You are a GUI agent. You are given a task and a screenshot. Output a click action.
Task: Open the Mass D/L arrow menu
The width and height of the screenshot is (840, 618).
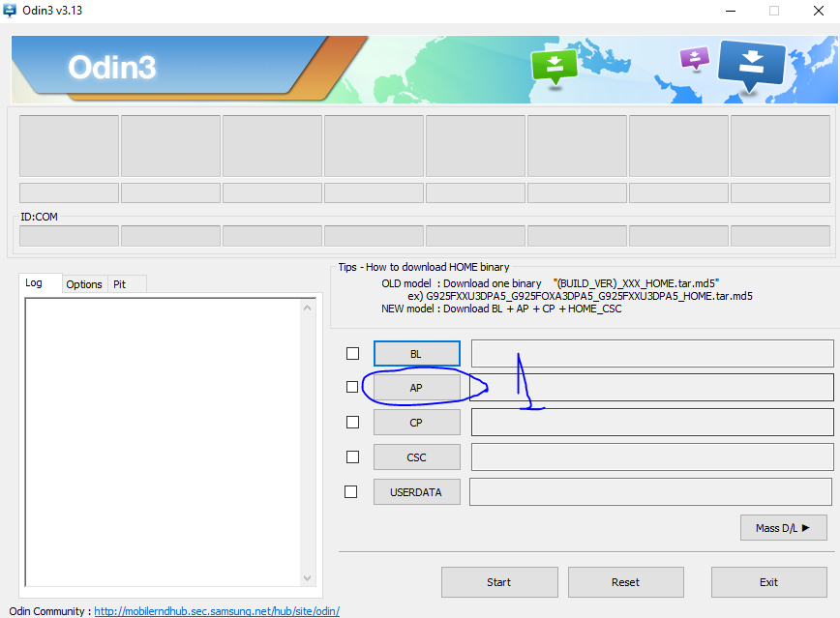[783, 528]
